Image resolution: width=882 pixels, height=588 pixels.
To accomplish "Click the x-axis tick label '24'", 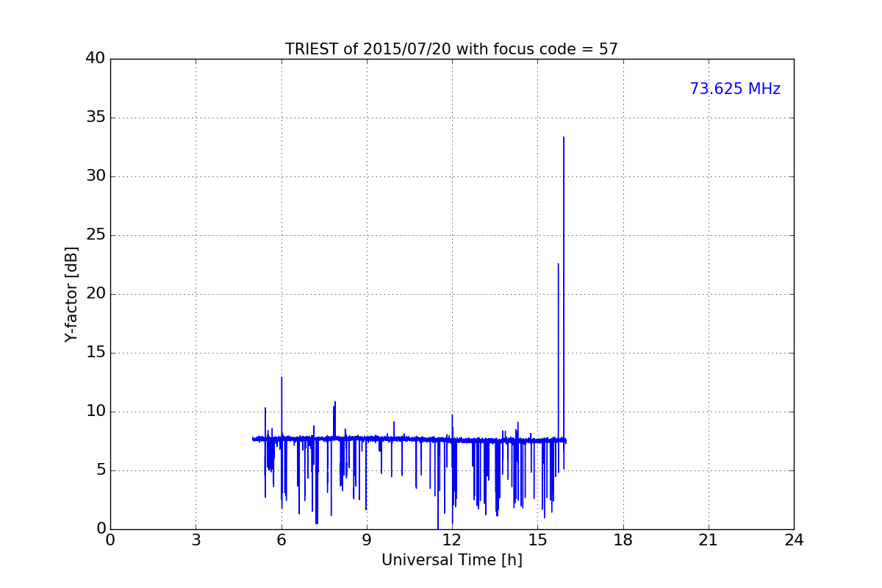I will pos(794,540).
